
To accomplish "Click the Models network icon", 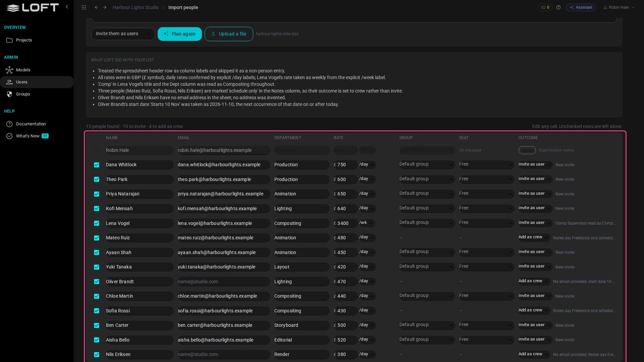I will tap(9, 70).
